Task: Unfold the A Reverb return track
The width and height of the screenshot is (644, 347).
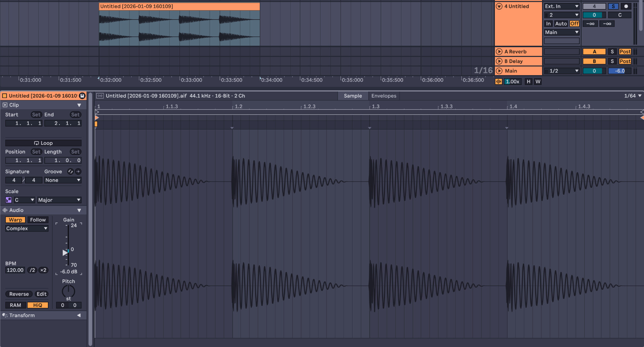Action: tap(499, 52)
